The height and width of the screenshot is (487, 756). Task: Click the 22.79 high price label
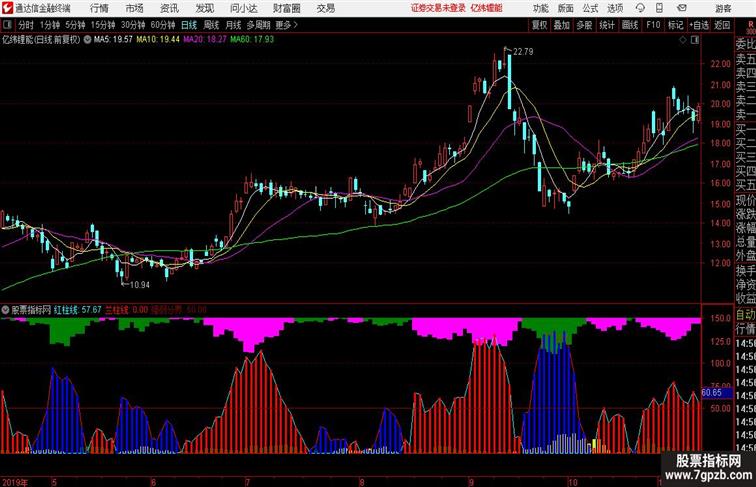[x=523, y=52]
